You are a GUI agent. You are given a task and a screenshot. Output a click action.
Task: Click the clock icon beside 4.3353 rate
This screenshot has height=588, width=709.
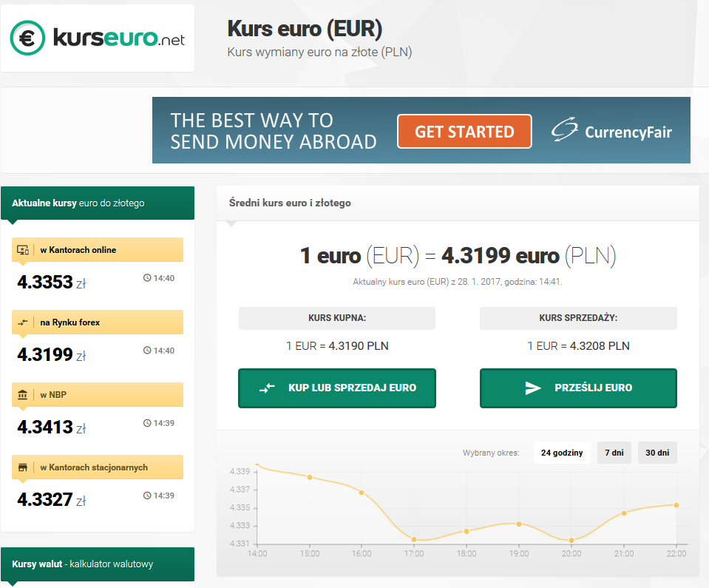(x=147, y=278)
